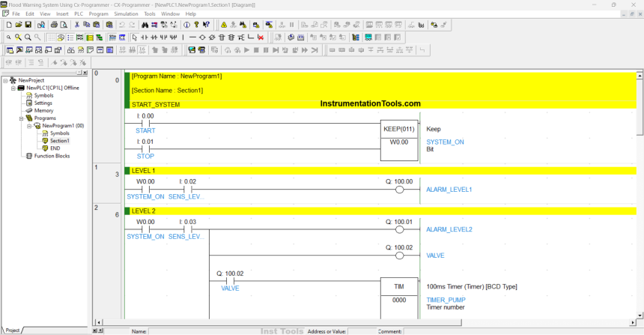Collapse the NewProject tree node
Image resolution: width=644 pixels, height=335 pixels.
[6, 80]
